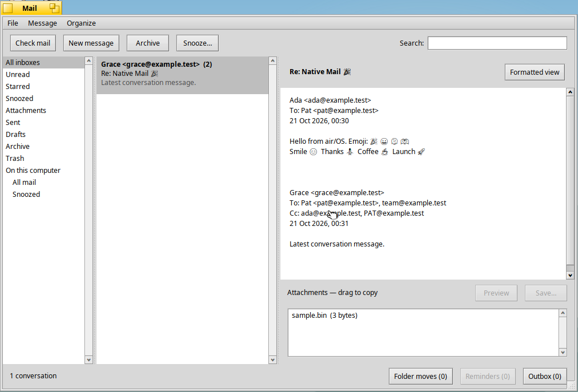Select the Attachments folder in the sidebar

pos(44,111)
